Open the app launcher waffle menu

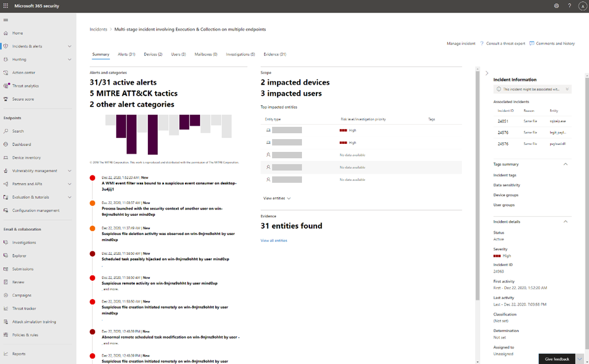pos(6,5)
